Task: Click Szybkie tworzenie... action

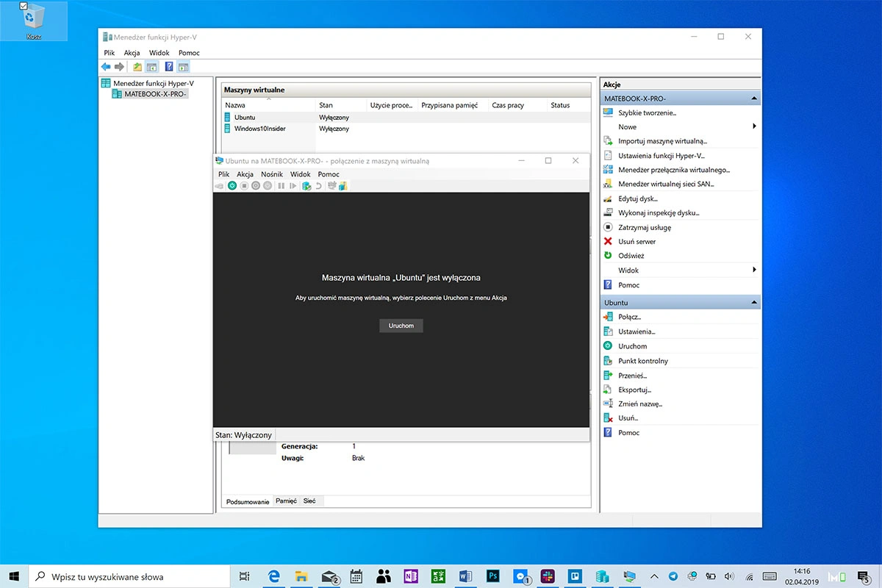Action: click(647, 112)
